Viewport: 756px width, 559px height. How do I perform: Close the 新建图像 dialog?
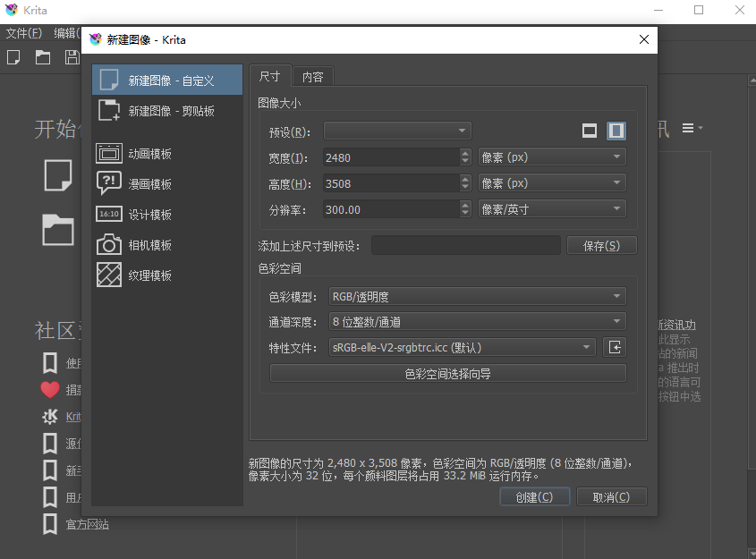coord(643,39)
